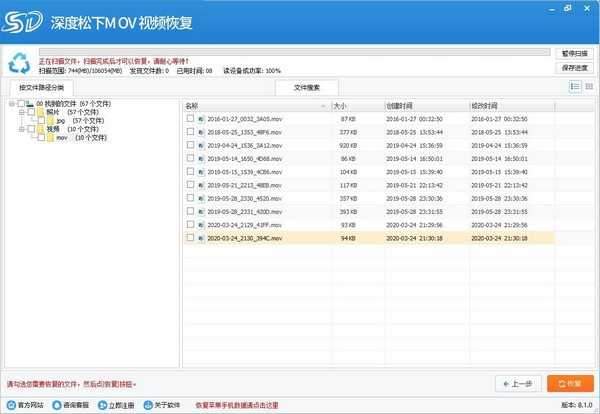Click the 关于软件 about icon

pyautogui.click(x=148, y=405)
